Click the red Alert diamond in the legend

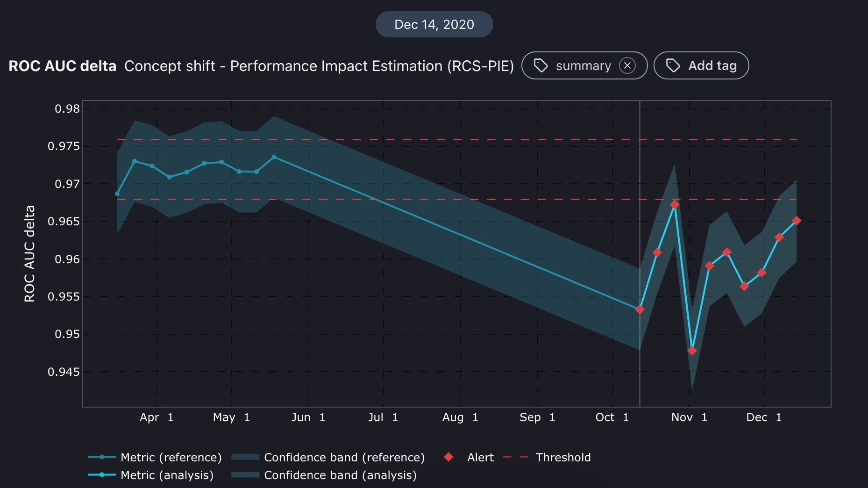coord(448,457)
